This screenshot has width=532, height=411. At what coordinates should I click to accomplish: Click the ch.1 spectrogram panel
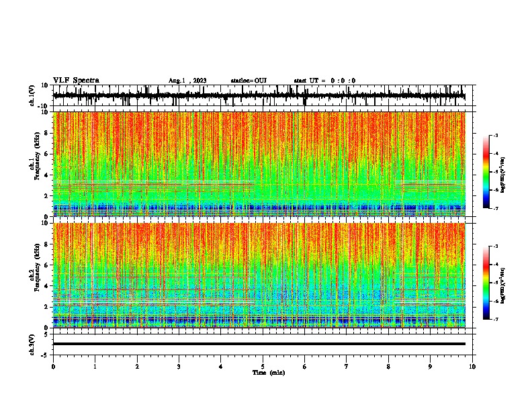[x=259, y=164]
